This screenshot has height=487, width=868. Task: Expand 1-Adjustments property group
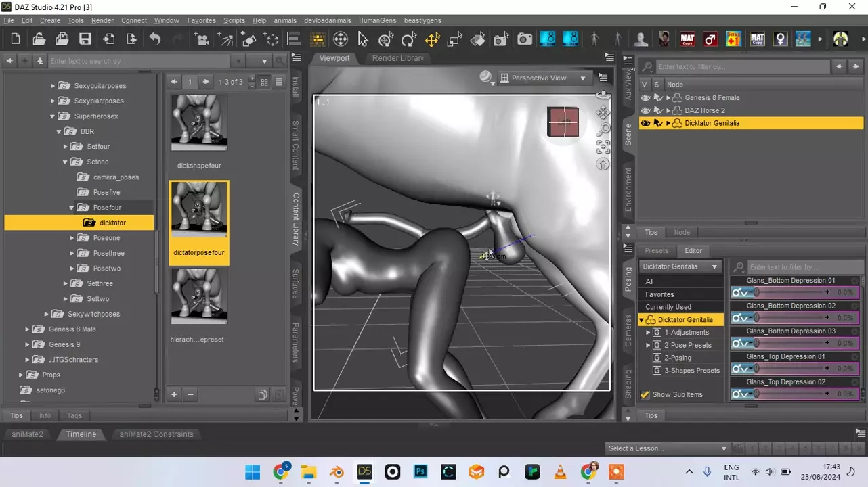[648, 333]
